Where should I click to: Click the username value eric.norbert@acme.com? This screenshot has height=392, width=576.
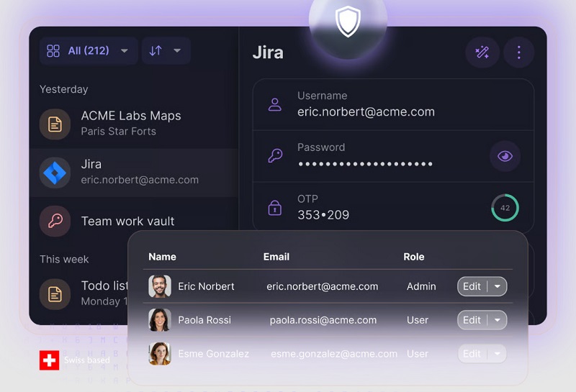[366, 112]
